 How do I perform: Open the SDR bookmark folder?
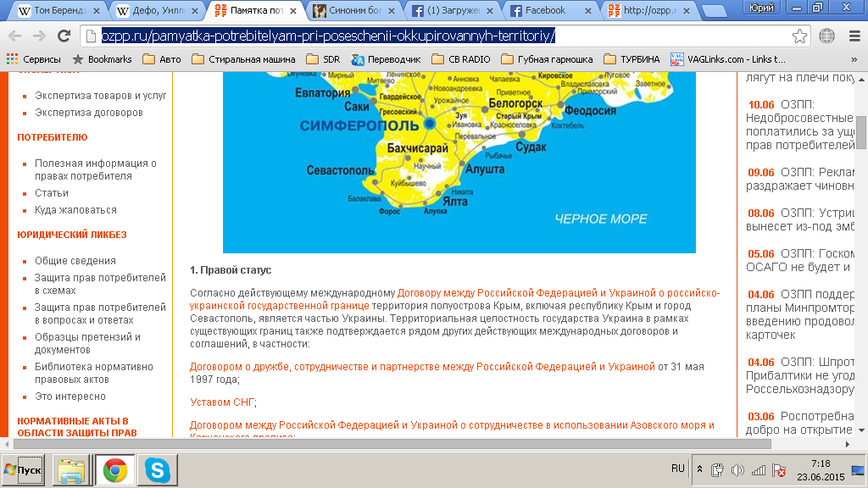coord(323,59)
